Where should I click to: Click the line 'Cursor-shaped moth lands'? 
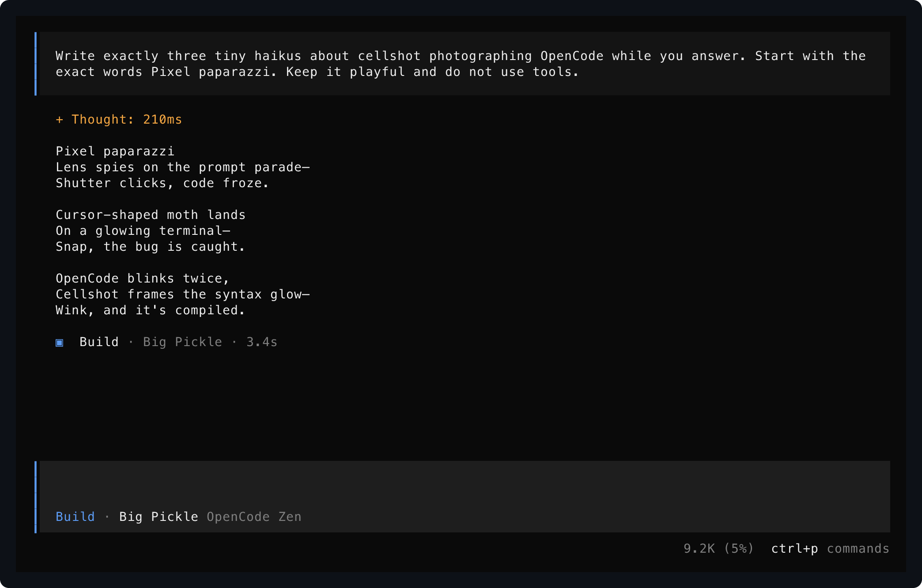(x=151, y=215)
